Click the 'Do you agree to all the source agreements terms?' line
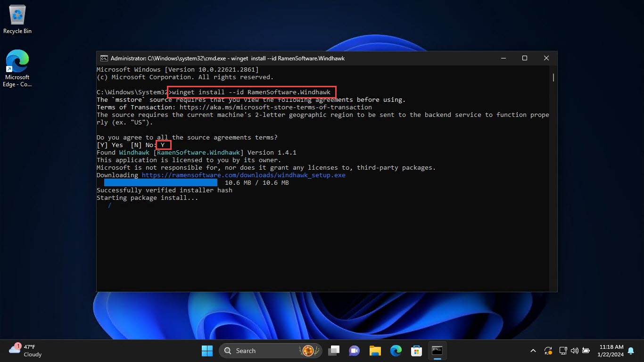644x362 pixels. coord(187,138)
